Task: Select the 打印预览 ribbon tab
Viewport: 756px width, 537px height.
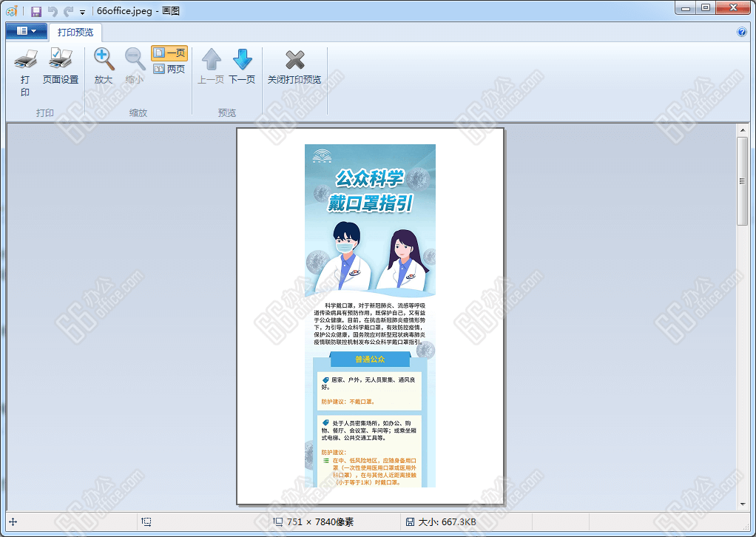Action: click(75, 32)
